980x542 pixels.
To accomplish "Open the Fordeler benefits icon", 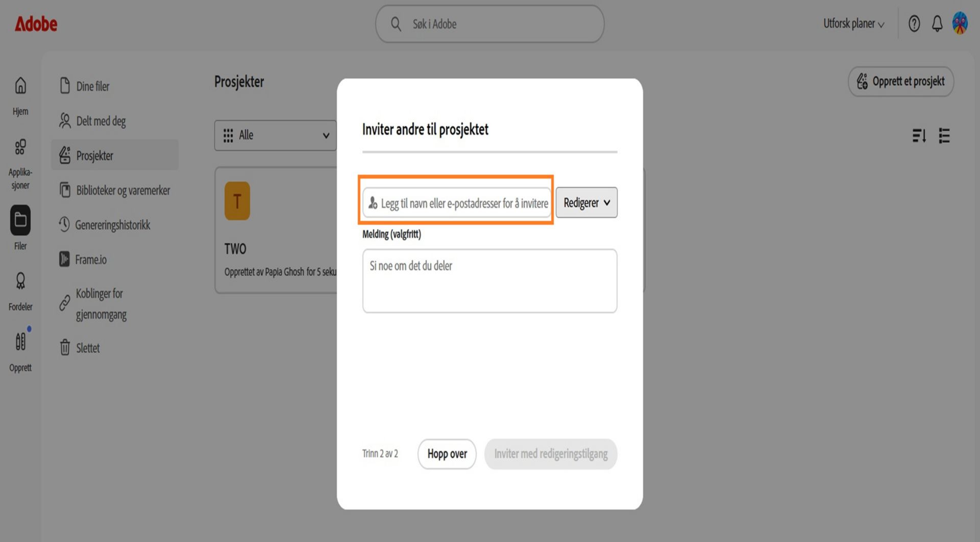I will tap(20, 281).
